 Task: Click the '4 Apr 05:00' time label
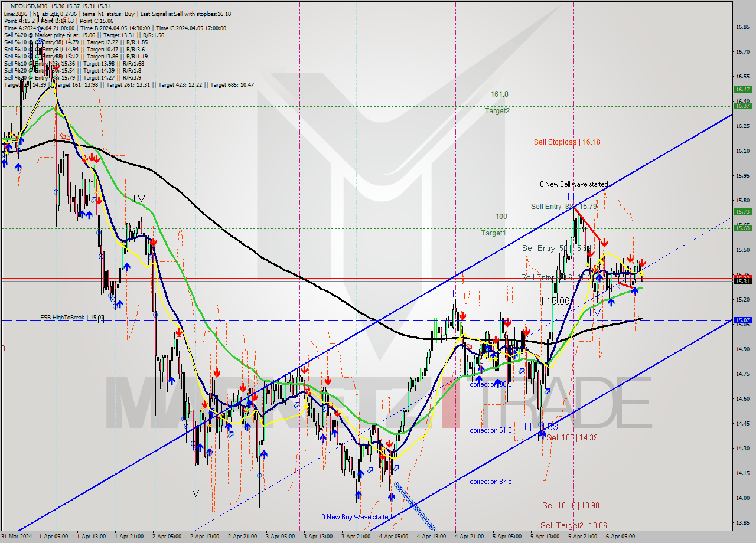coord(393,537)
